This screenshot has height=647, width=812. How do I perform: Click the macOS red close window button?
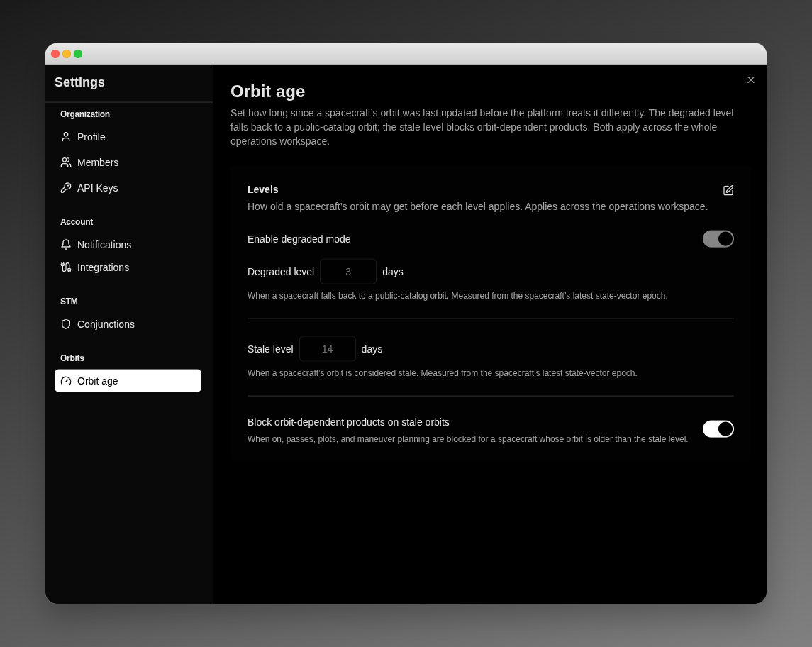pyautogui.click(x=55, y=54)
